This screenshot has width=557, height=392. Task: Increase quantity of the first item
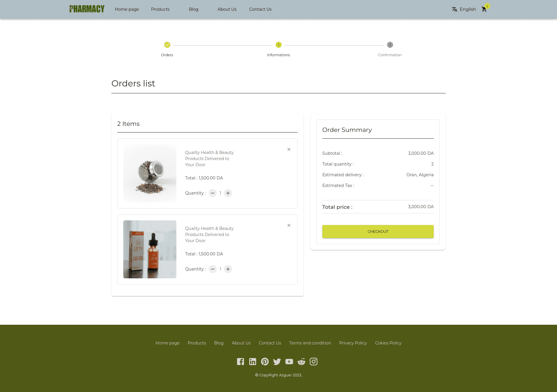coord(228,193)
